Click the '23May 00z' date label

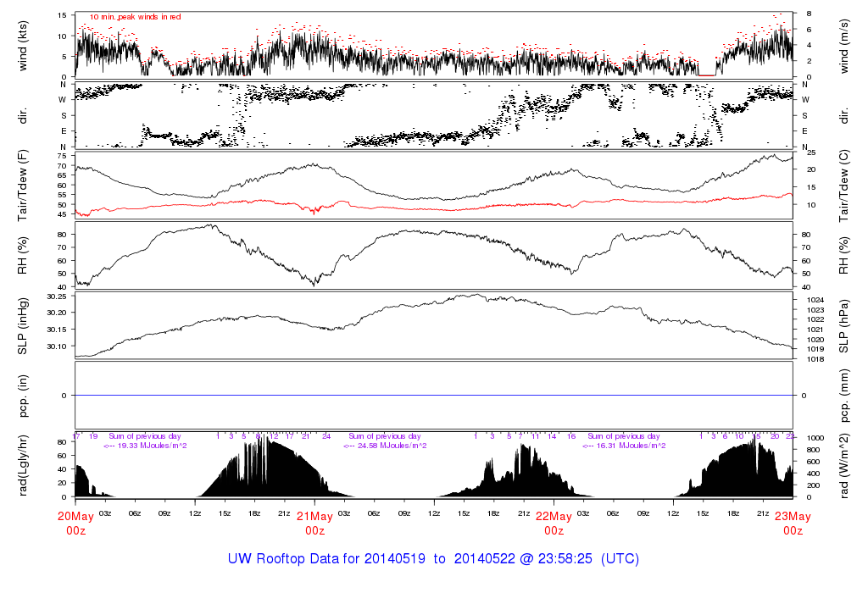point(793,523)
